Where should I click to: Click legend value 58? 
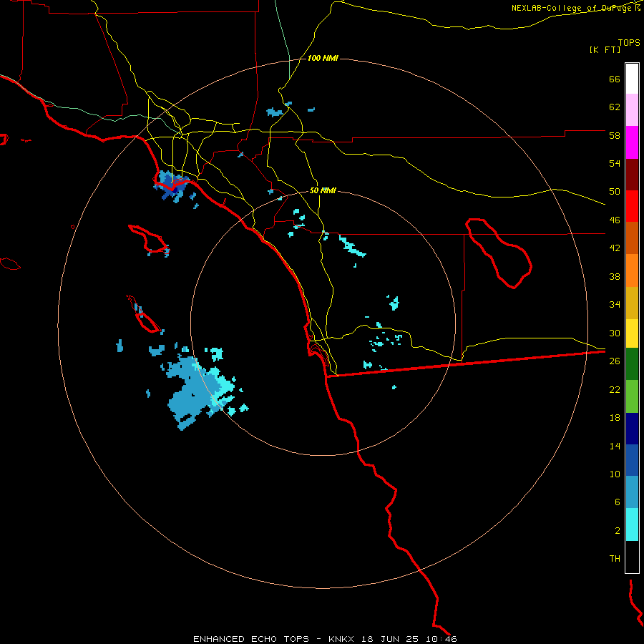615,135
